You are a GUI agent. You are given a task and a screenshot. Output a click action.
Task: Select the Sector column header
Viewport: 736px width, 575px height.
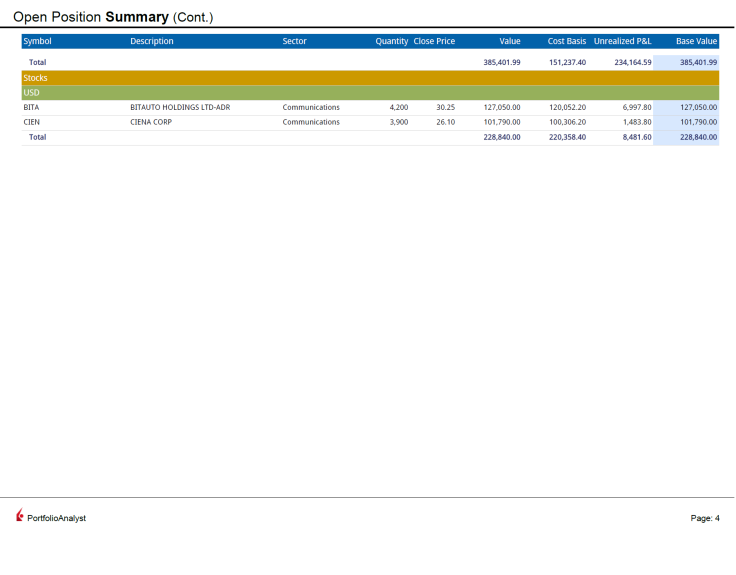(x=294, y=42)
